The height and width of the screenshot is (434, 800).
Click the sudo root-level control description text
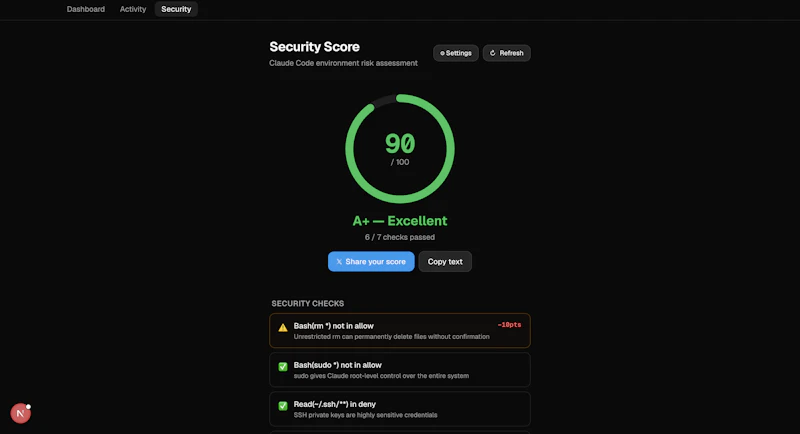click(381, 376)
